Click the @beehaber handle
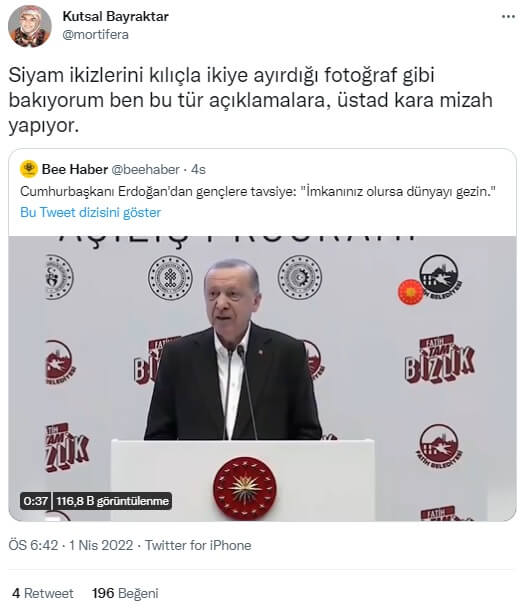Viewport: 532px width, 616px height. click(x=145, y=169)
